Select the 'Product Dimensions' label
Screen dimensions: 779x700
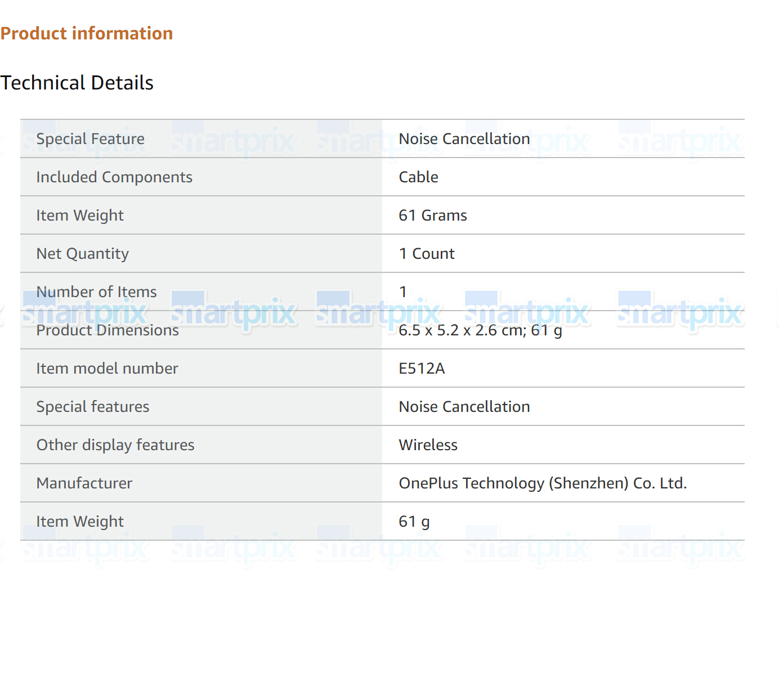(x=108, y=330)
